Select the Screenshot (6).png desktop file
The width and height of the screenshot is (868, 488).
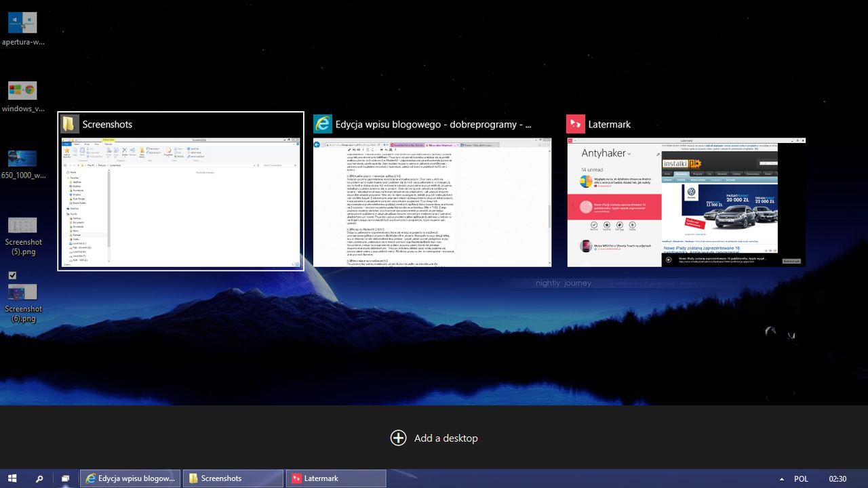point(22,302)
